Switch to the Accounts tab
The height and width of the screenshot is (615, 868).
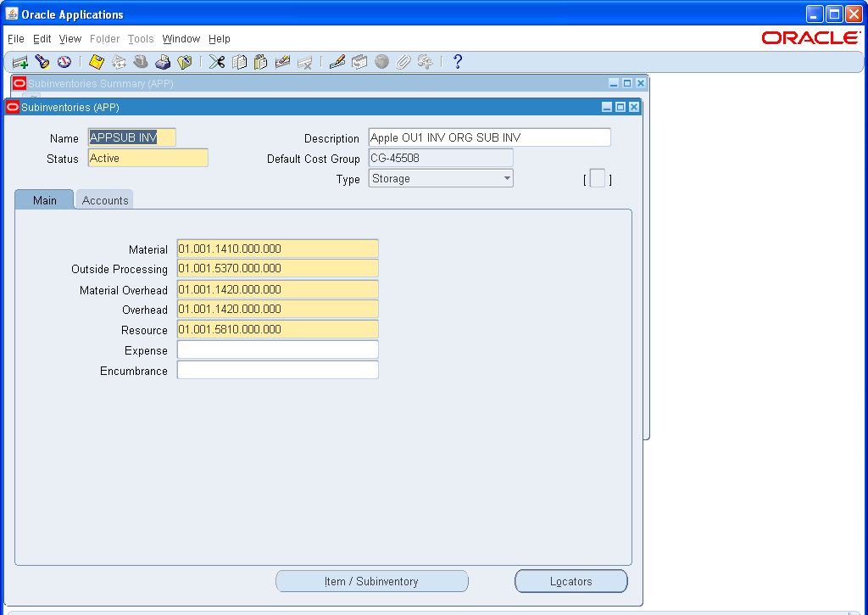[x=103, y=199]
